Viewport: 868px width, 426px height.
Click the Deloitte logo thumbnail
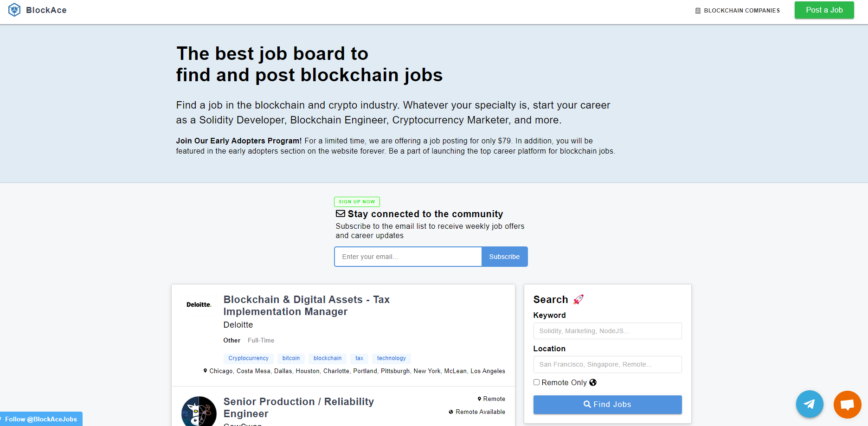[x=199, y=304]
